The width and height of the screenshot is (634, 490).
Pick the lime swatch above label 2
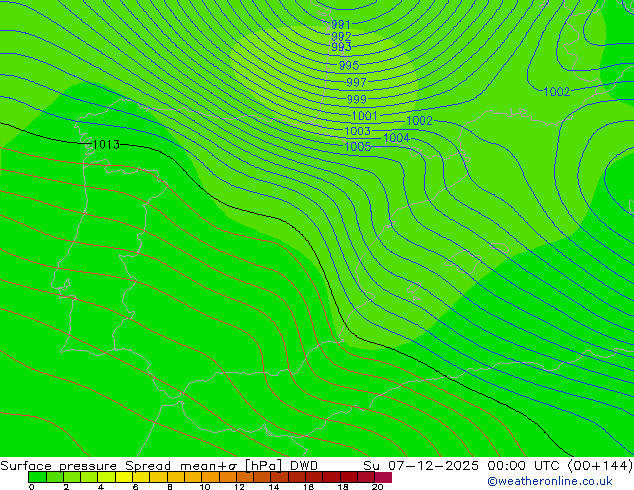pos(72,477)
